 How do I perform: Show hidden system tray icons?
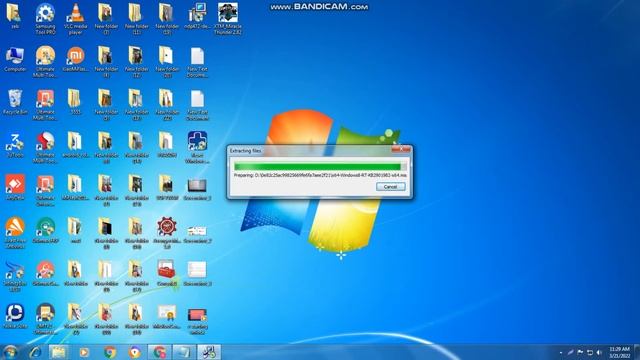(561, 353)
